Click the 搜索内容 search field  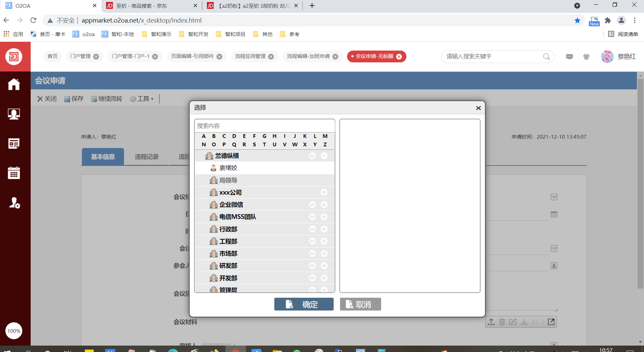pyautogui.click(x=265, y=126)
